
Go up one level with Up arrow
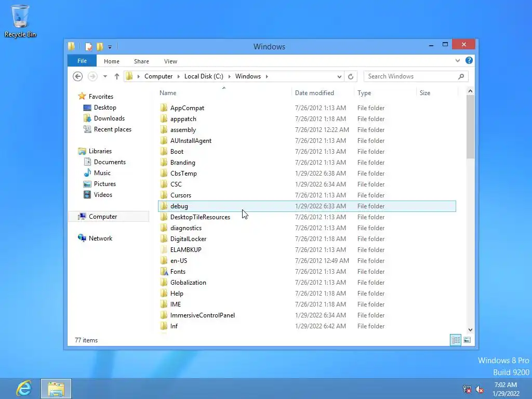pyautogui.click(x=117, y=76)
